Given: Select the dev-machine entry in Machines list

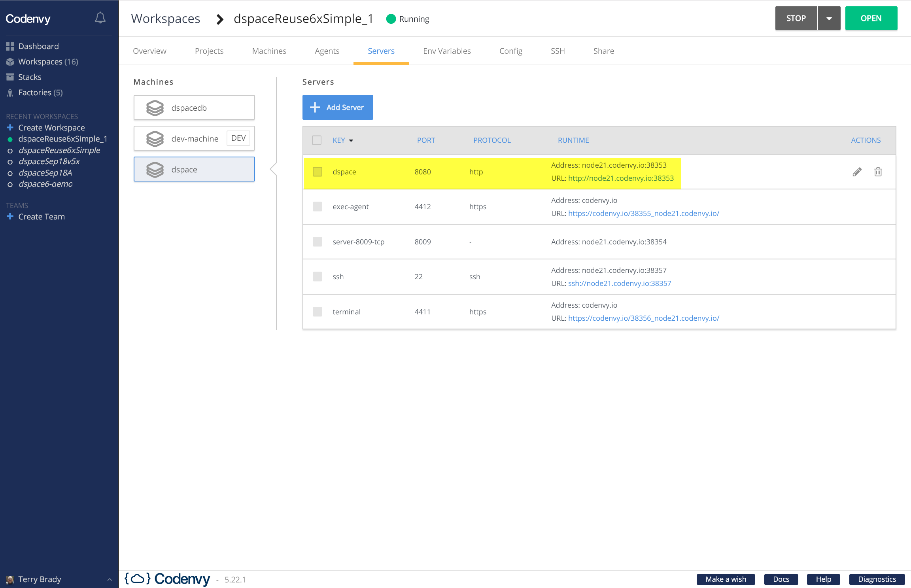Looking at the screenshot, I should pyautogui.click(x=194, y=139).
